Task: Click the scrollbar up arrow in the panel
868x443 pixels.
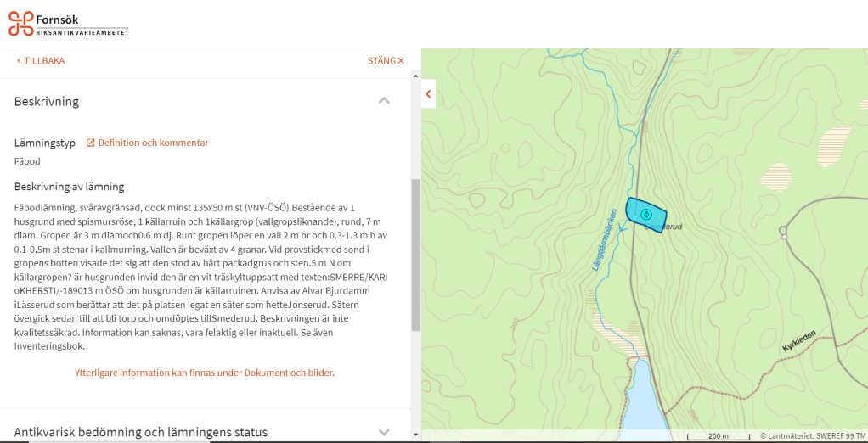Action: pyautogui.click(x=415, y=84)
